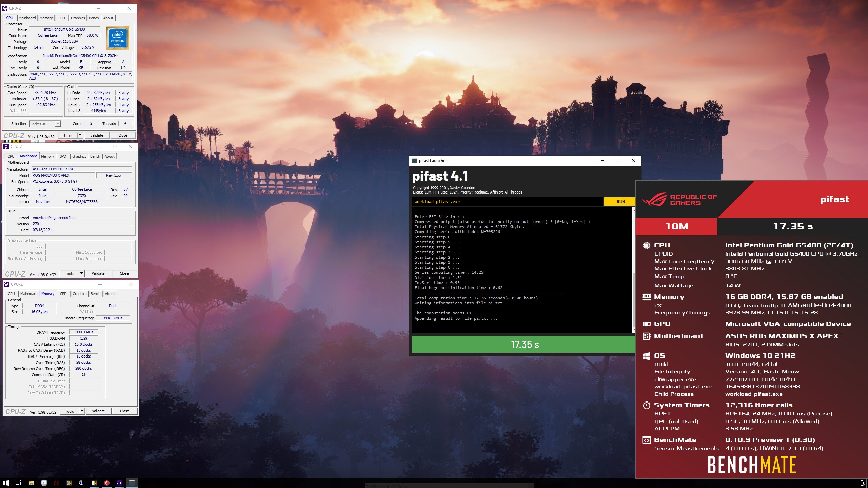This screenshot has height=488, width=868.
Task: Click the Motherboard icon in BenchMate panel
Action: [x=646, y=336]
